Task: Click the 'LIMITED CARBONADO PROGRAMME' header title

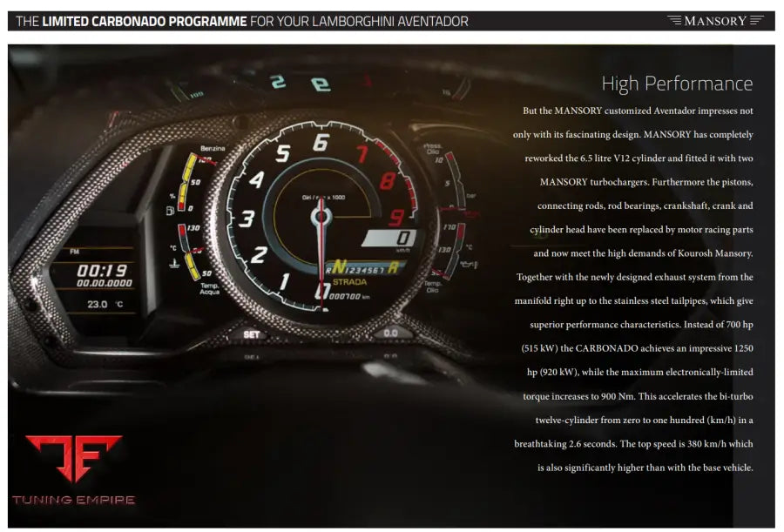Action: pos(145,22)
